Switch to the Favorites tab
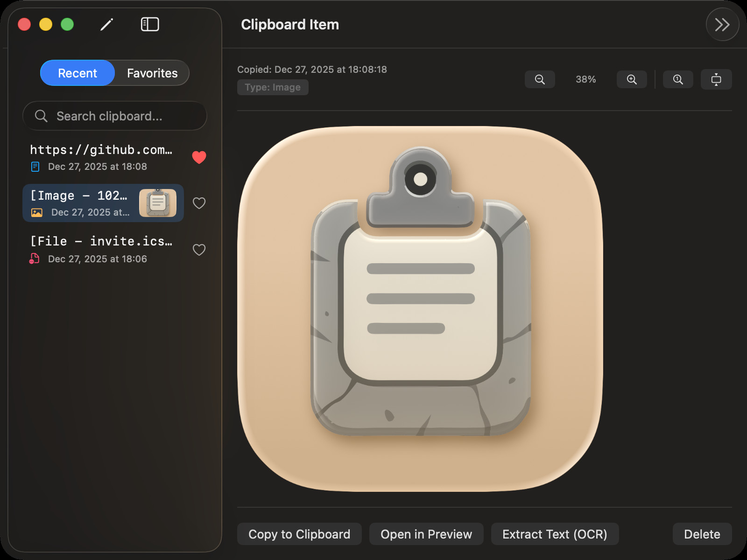The height and width of the screenshot is (560, 747). point(152,73)
